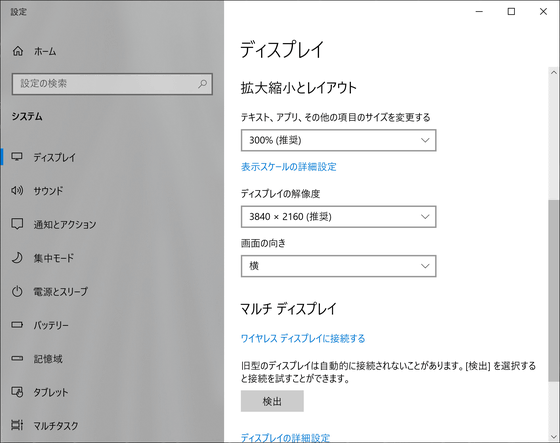Click the battery icon in sidebar
The width and height of the screenshot is (560, 443).
click(17, 325)
